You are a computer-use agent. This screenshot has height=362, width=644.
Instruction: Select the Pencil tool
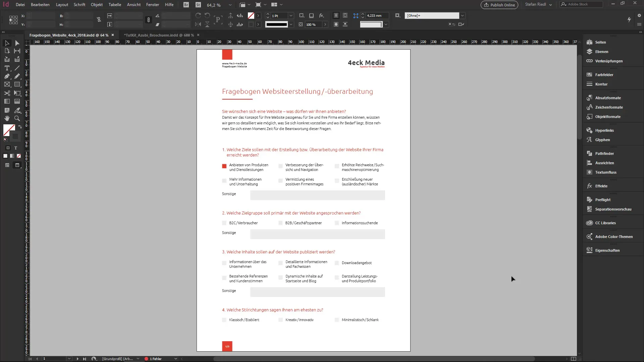coord(17,76)
